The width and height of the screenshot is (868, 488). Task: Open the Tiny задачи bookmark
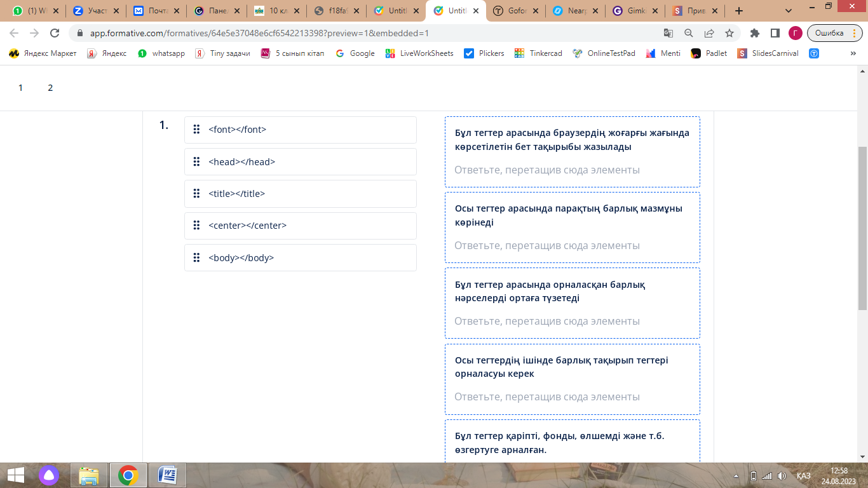(x=222, y=53)
